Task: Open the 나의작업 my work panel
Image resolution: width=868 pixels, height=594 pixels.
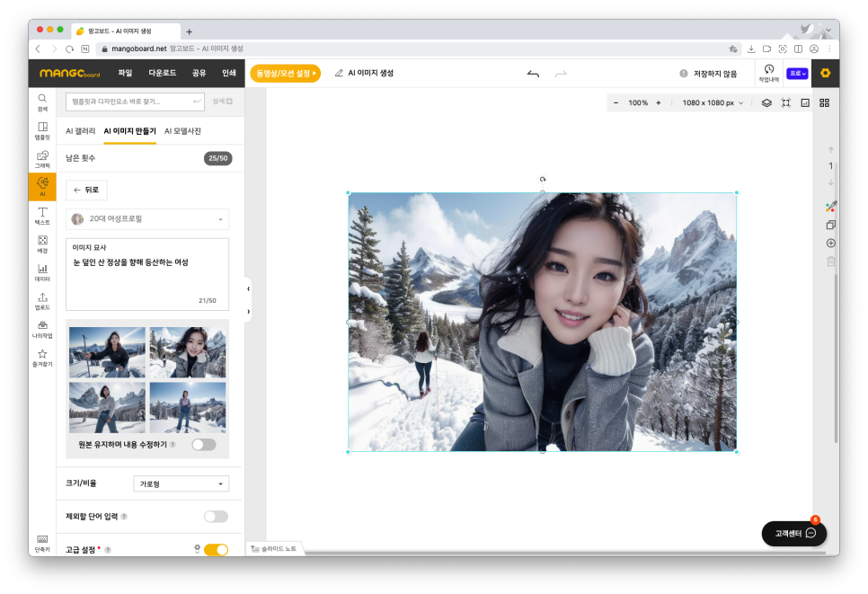Action: click(42, 330)
